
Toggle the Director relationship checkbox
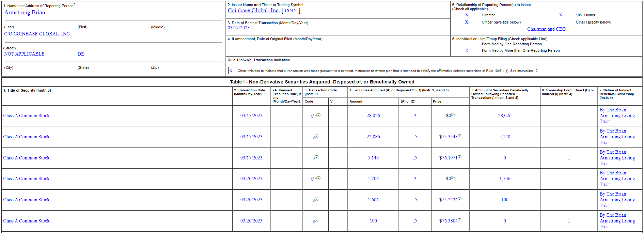[467, 15]
